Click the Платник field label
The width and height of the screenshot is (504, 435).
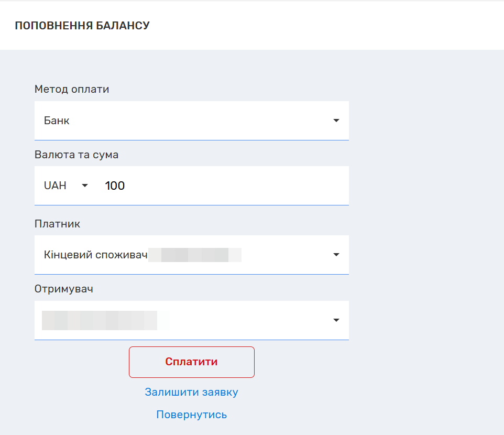tap(57, 224)
